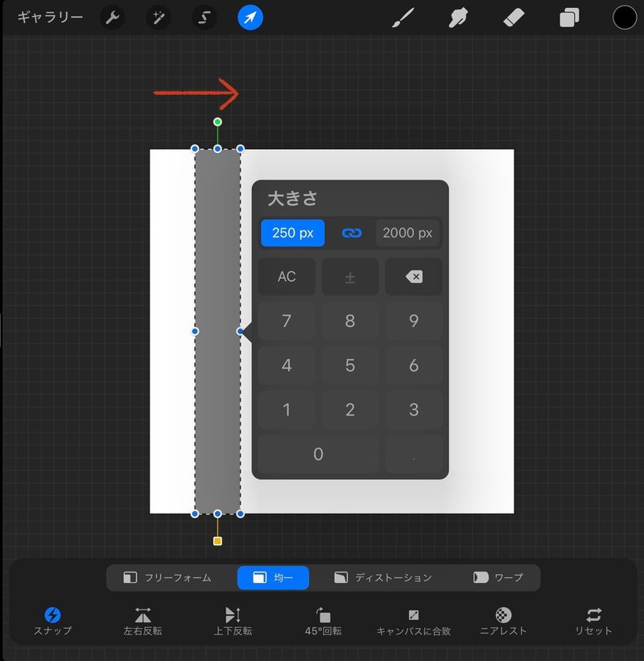Screen dimensions: 644x661
Task: Toggle Snap (スナップ) lightning icon
Action: tap(52, 622)
